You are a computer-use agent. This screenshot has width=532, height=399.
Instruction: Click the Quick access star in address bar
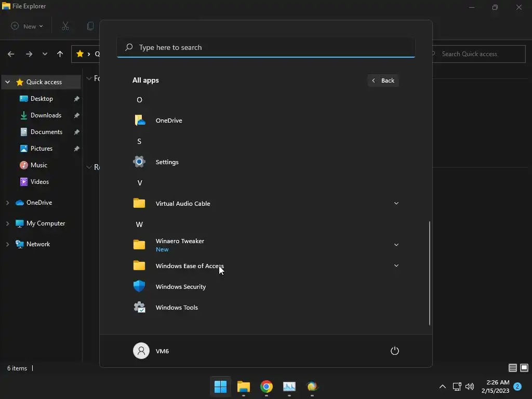pyautogui.click(x=80, y=54)
